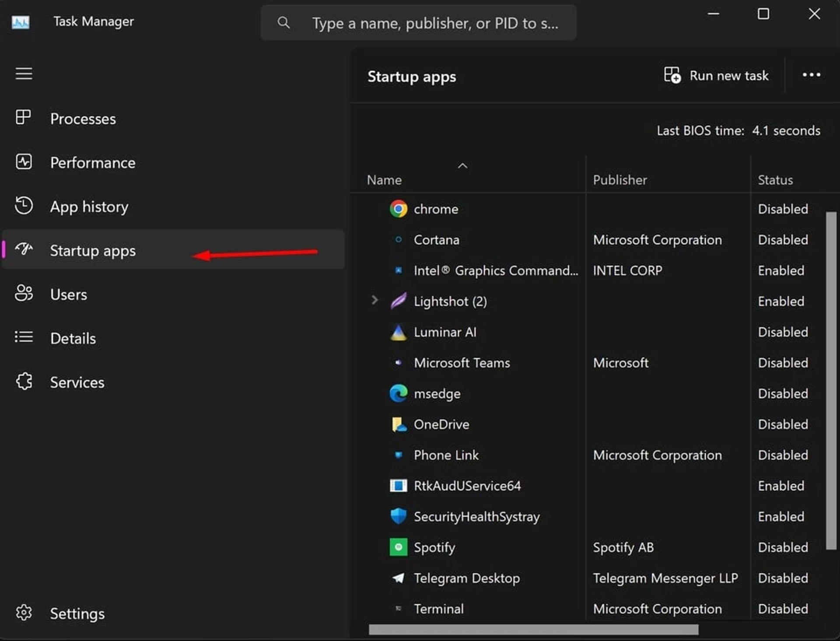This screenshot has height=641, width=840.
Task: Click the Disabled status for Luminar AI
Action: pos(783,332)
